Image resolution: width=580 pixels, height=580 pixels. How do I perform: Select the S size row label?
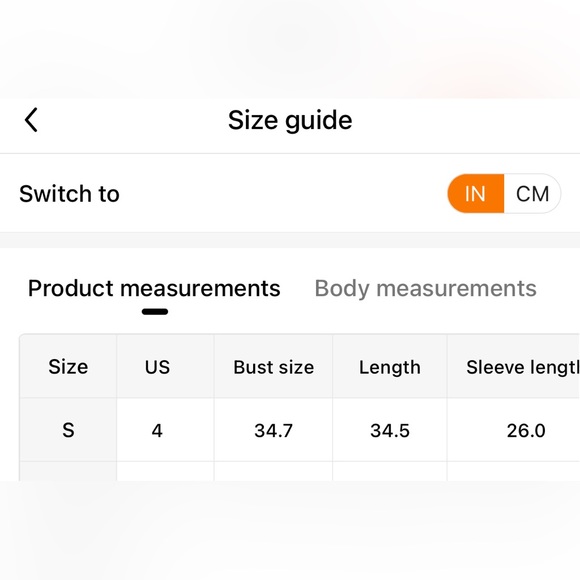coord(68,430)
